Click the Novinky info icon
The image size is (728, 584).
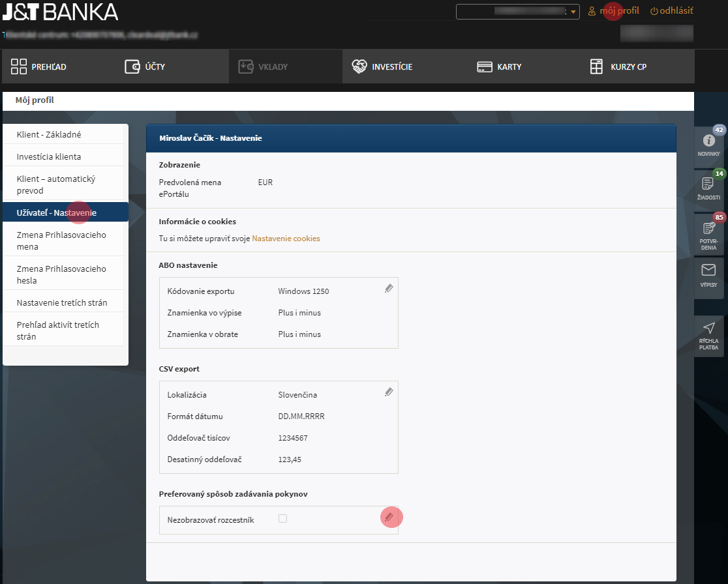(x=708, y=141)
